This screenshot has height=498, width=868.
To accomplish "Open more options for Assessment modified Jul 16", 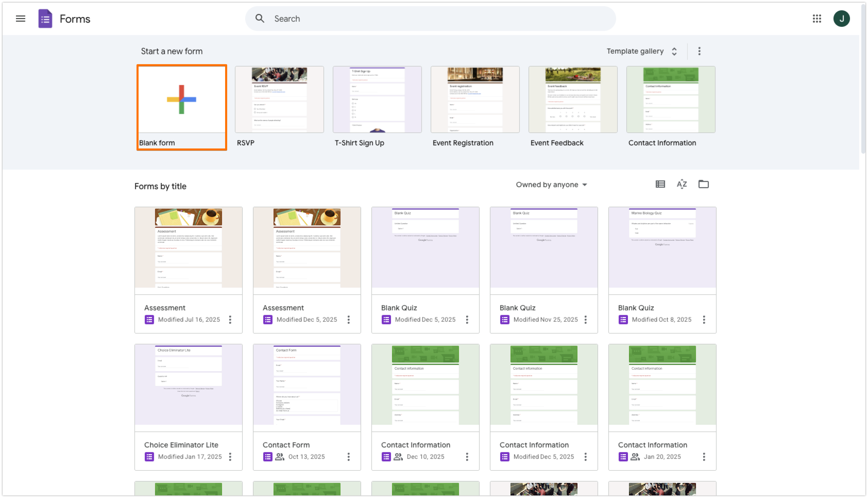I will 230,320.
